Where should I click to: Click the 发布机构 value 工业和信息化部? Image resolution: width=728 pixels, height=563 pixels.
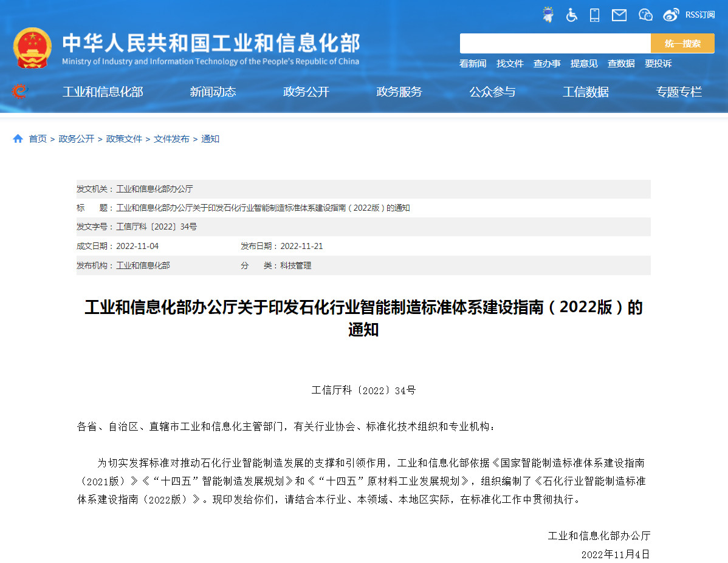pyautogui.click(x=143, y=265)
